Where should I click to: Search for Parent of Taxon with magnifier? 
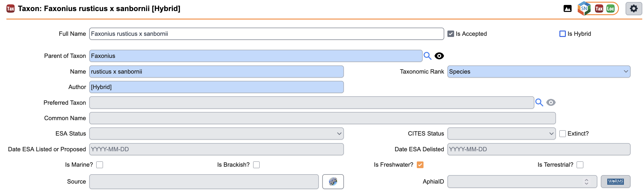pyautogui.click(x=427, y=56)
